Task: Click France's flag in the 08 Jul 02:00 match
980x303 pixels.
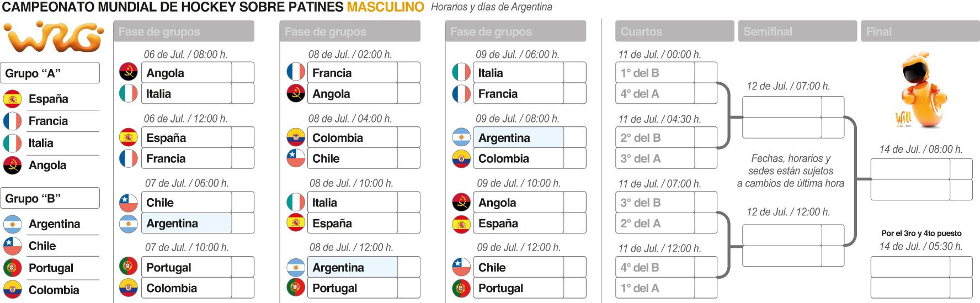Action: [296, 73]
